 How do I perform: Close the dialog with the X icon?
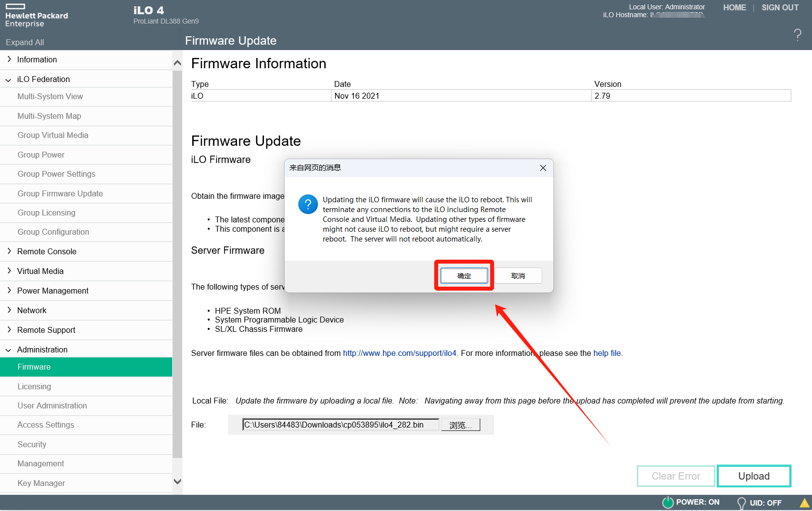[543, 168]
